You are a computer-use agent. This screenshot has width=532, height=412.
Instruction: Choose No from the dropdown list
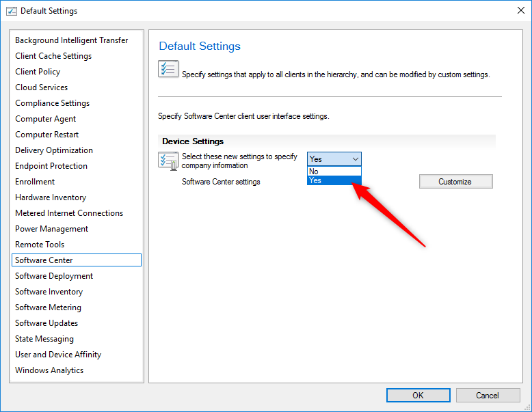334,171
